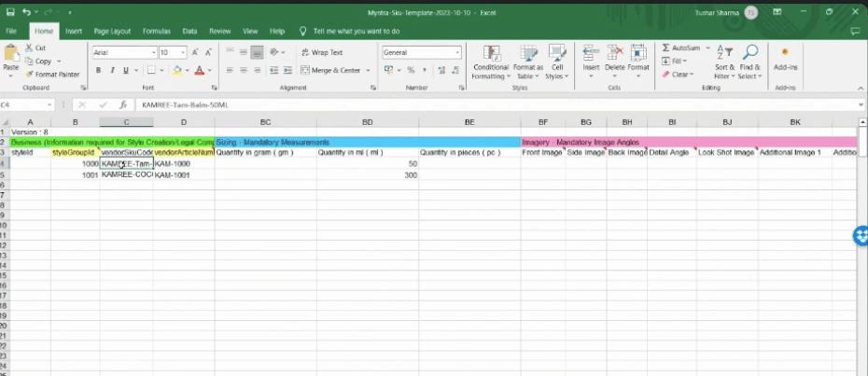Click the Add-ins icon
The height and width of the screenshot is (376, 868).
(785, 52)
